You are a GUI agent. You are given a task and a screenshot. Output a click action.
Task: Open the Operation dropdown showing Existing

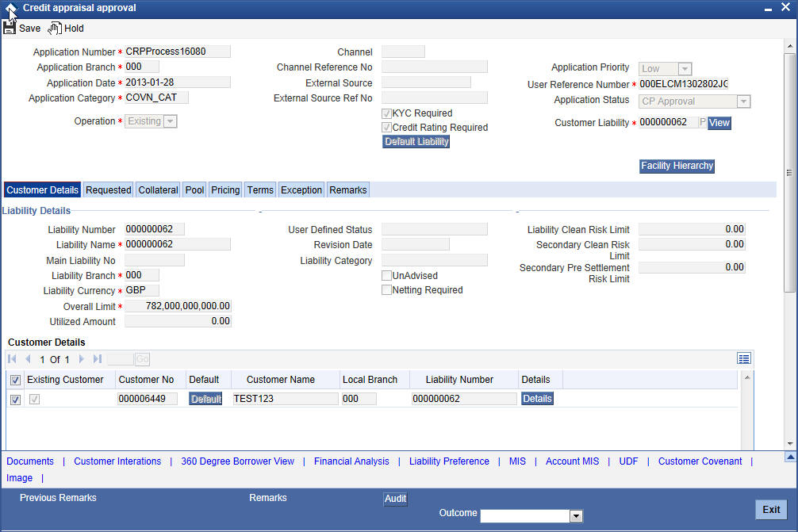tap(151, 121)
